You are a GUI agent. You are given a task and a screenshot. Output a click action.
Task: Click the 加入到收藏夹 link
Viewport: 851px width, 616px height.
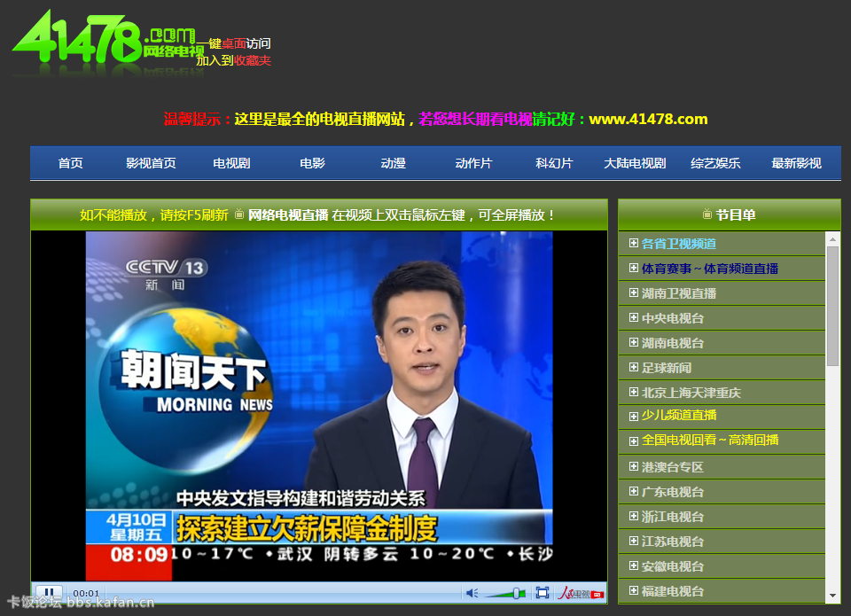coord(233,60)
